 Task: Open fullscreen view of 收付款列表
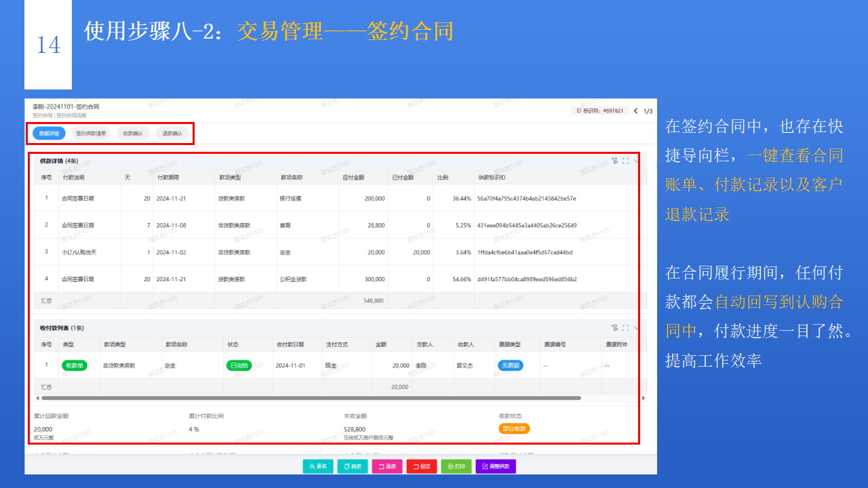pos(625,327)
